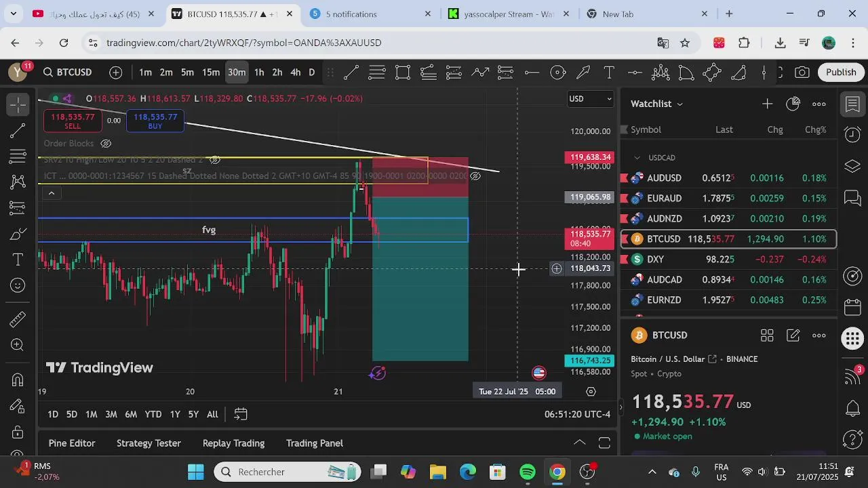Click the BUY 118,535.77 button
The height and width of the screenshot is (488, 868).
tap(155, 121)
